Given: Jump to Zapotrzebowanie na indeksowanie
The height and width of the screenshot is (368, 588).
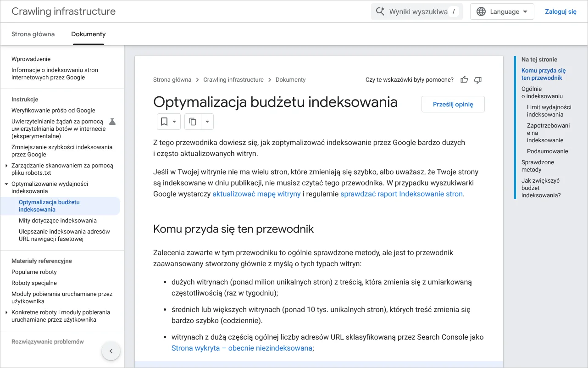Looking at the screenshot, I should pos(548,133).
